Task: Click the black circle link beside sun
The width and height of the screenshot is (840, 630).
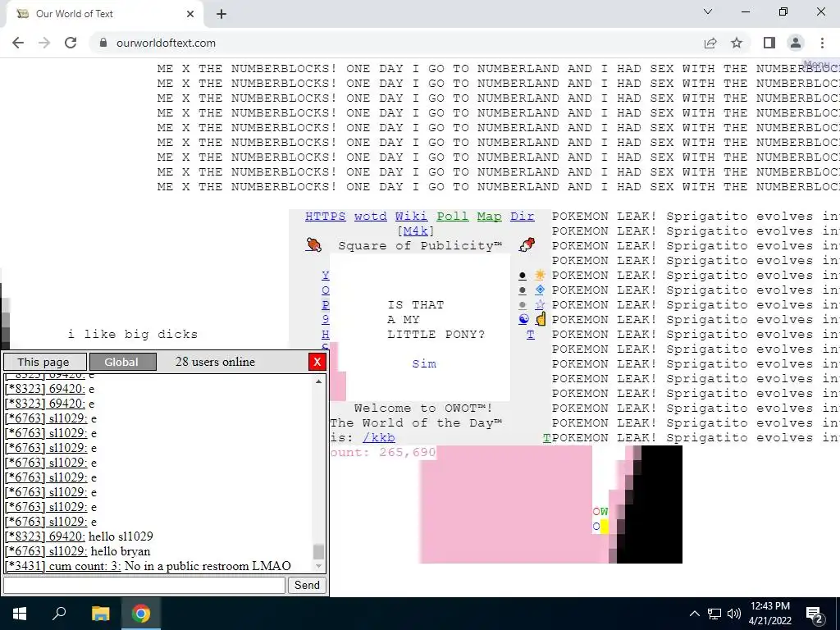Action: pyautogui.click(x=523, y=276)
